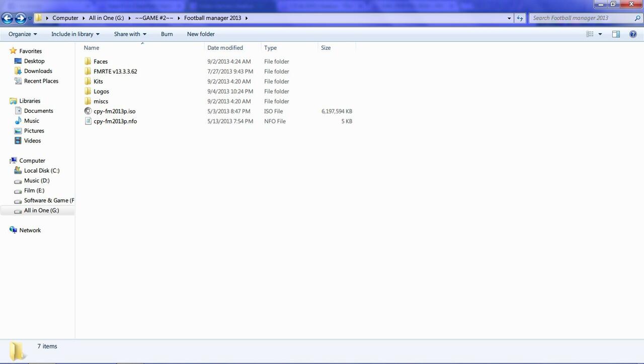
Task: Open Music (D:) drive
Action: pyautogui.click(x=37, y=181)
